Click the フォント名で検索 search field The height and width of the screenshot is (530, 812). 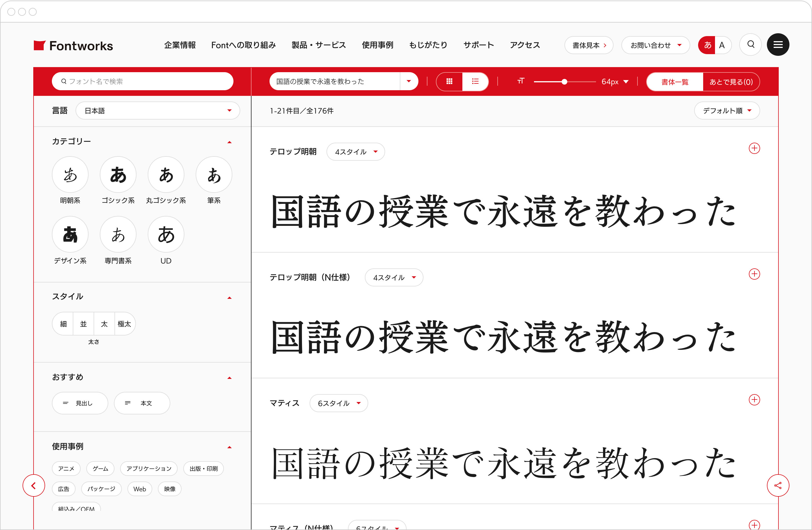click(x=142, y=81)
